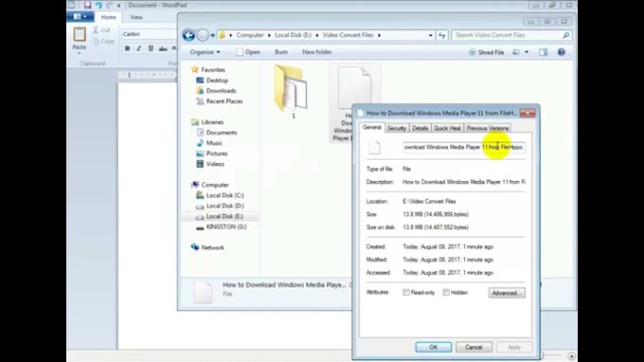This screenshot has height=362, width=644.
Task: Open the Organize dropdown menu
Action: 205,52
